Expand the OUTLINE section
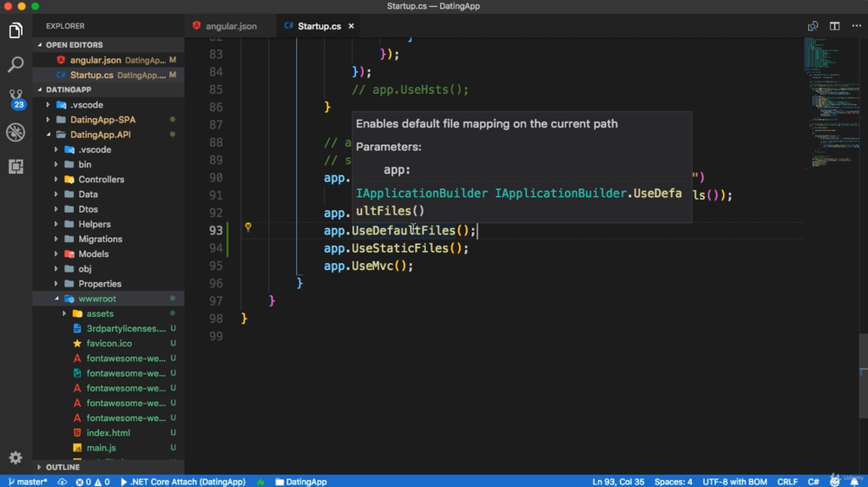Image resolution: width=868 pixels, height=487 pixels. tap(62, 467)
